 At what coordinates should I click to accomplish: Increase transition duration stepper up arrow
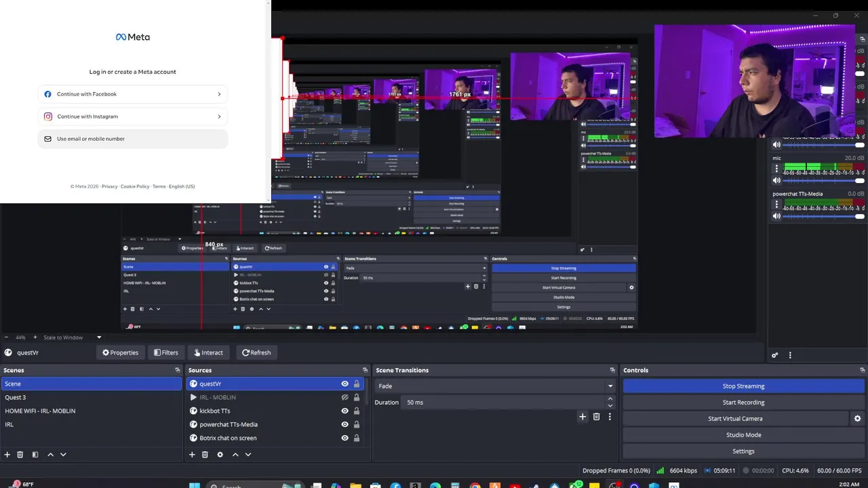tap(610, 399)
